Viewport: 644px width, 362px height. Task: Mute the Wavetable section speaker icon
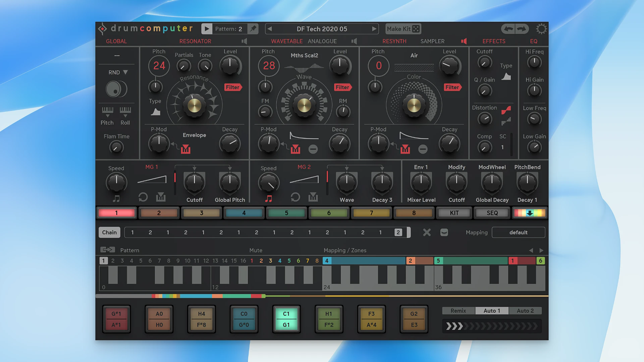click(354, 41)
